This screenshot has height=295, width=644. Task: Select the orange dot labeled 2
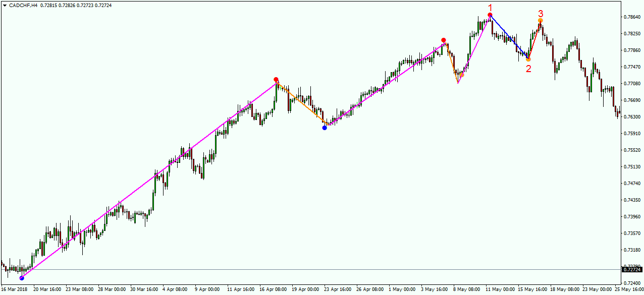coord(528,59)
